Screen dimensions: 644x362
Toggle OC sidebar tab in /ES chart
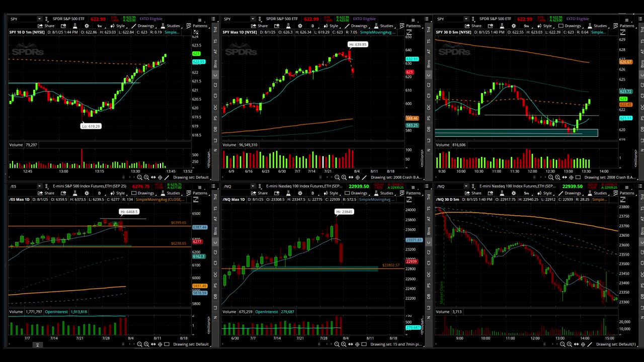coord(216,274)
